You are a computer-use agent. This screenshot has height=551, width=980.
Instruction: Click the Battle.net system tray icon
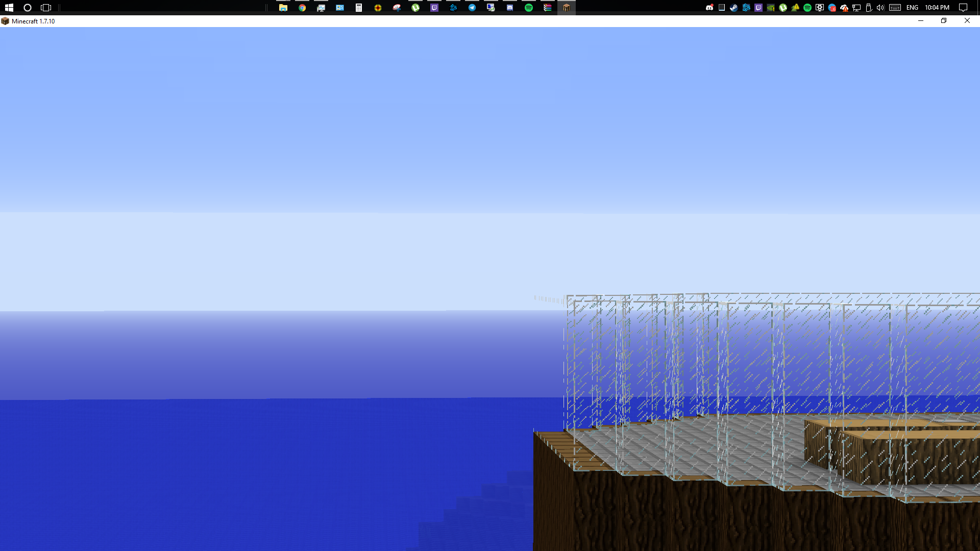click(746, 8)
